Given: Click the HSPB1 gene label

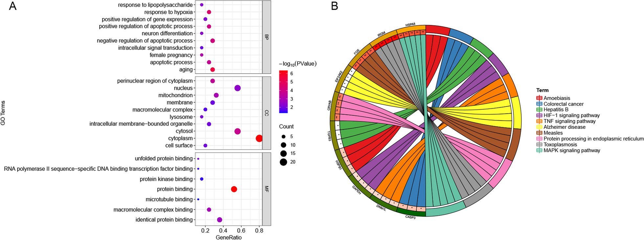Looking at the screenshot, I should pyautogui.click(x=338, y=165).
